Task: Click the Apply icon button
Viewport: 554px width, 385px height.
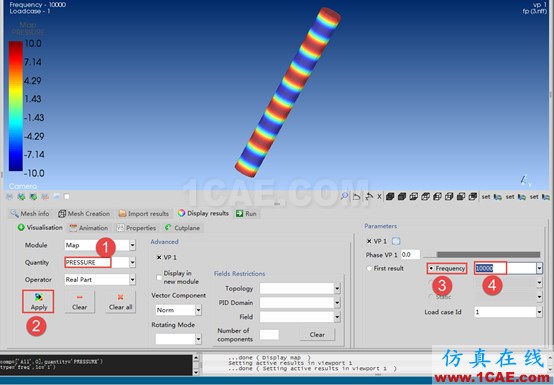Action: (x=38, y=301)
